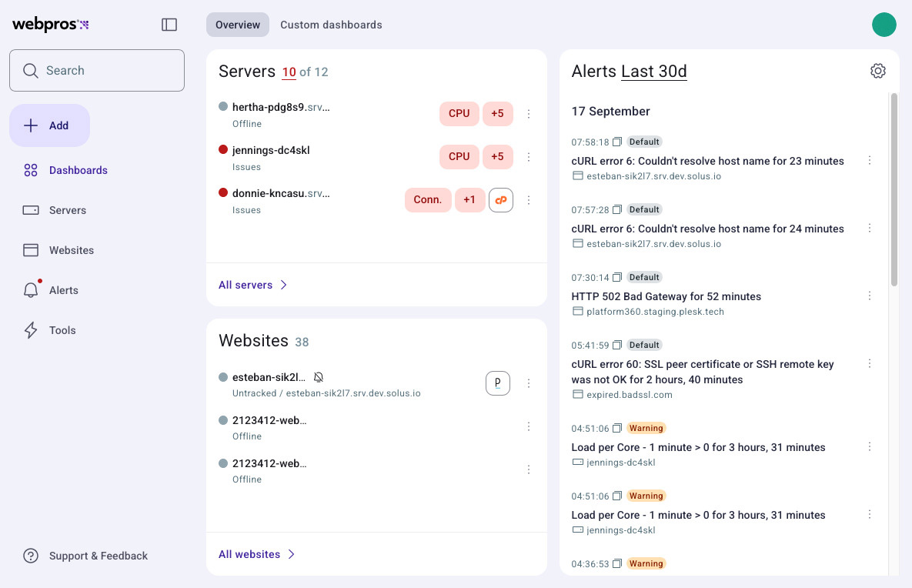912x588 pixels.
Task: Open options menu for HTTP 502 alert
Action: [x=870, y=296]
